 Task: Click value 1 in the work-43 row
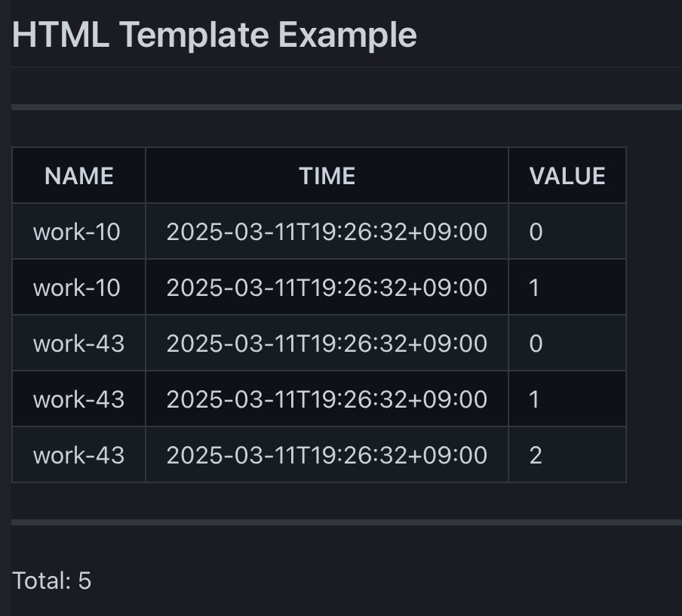[x=535, y=399]
